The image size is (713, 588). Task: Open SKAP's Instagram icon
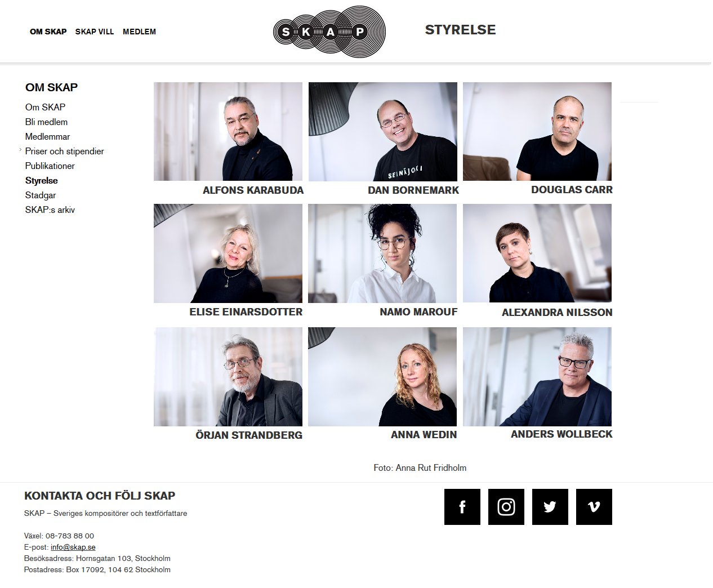(x=506, y=507)
